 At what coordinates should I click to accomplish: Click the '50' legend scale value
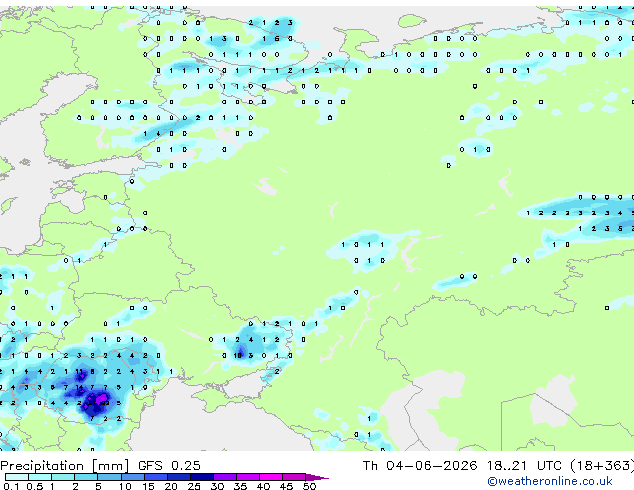point(309,486)
